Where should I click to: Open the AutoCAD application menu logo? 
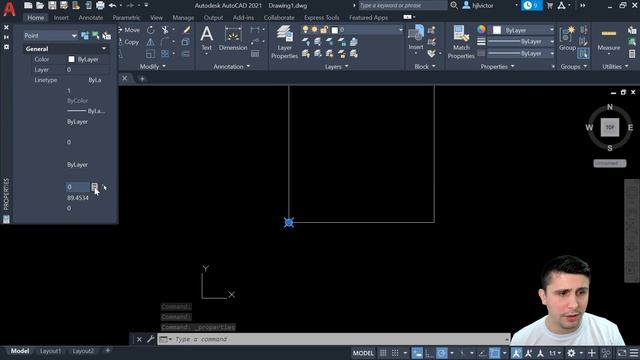tap(9, 9)
